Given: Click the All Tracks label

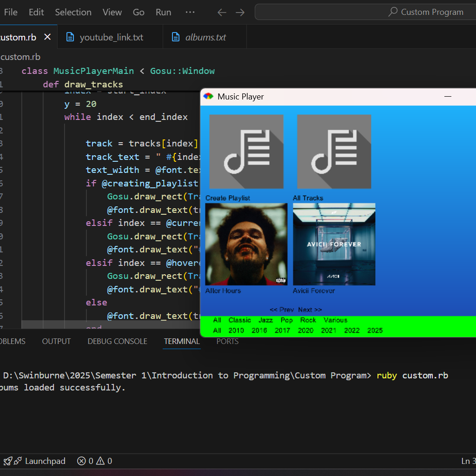Looking at the screenshot, I should [308, 198].
